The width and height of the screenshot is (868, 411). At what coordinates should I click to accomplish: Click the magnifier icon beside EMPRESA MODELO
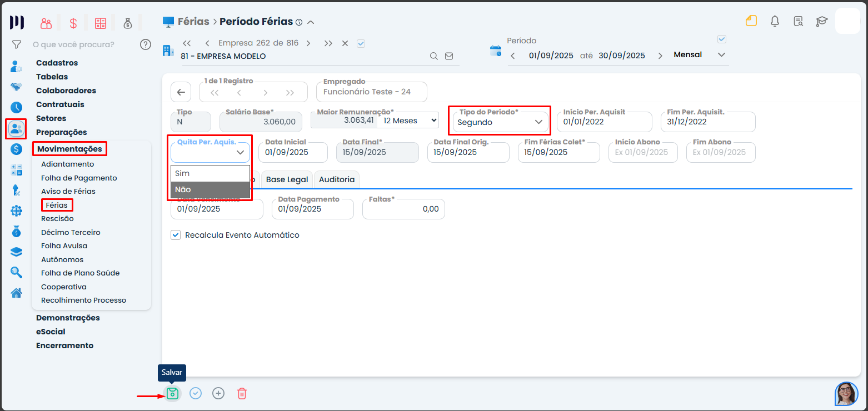(434, 56)
